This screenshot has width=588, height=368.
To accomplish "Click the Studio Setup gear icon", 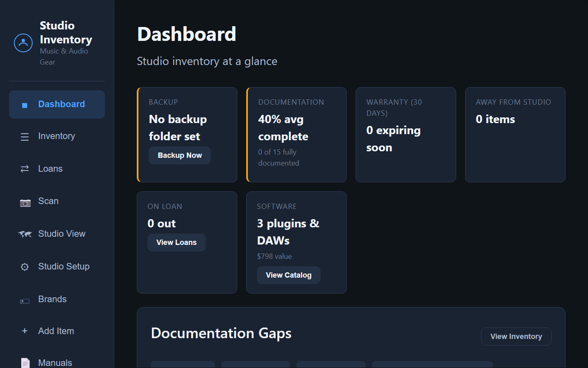I will click(24, 267).
